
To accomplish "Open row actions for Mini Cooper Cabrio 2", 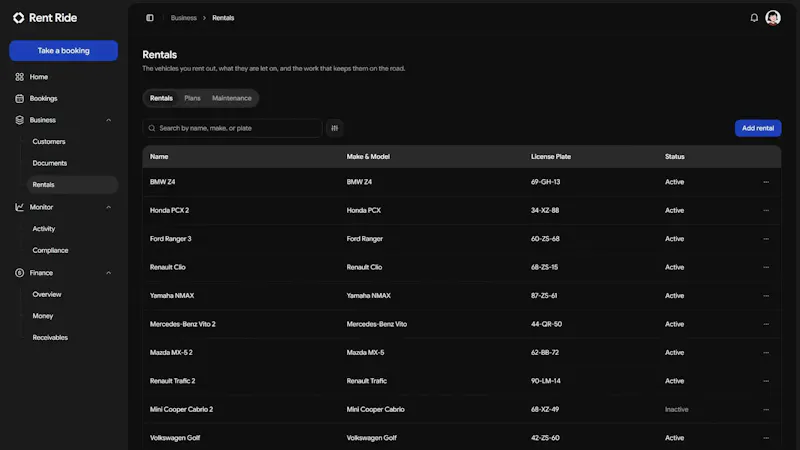I will click(x=766, y=410).
